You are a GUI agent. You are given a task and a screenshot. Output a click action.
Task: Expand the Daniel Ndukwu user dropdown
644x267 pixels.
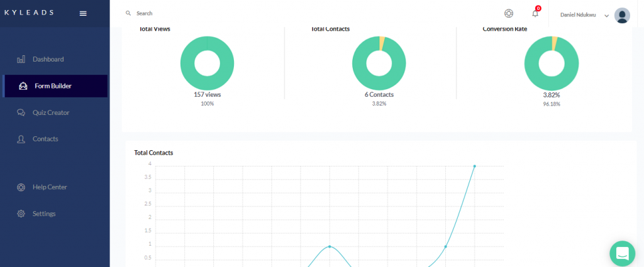pyautogui.click(x=606, y=16)
